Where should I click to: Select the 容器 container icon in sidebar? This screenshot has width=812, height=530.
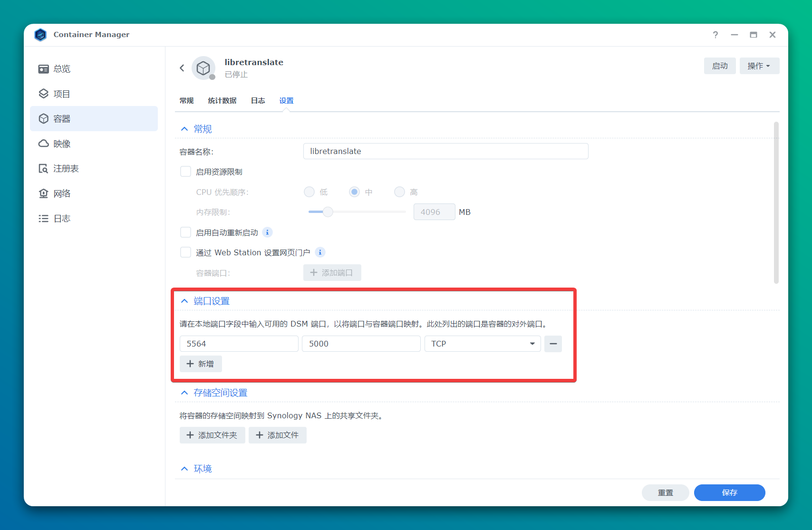[44, 118]
